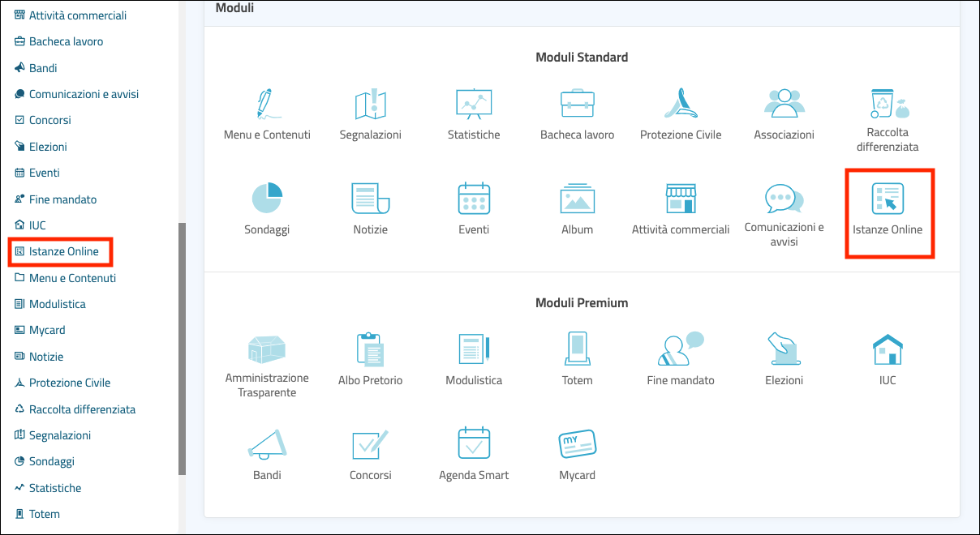Select the Protezione Civile module icon

(x=680, y=104)
